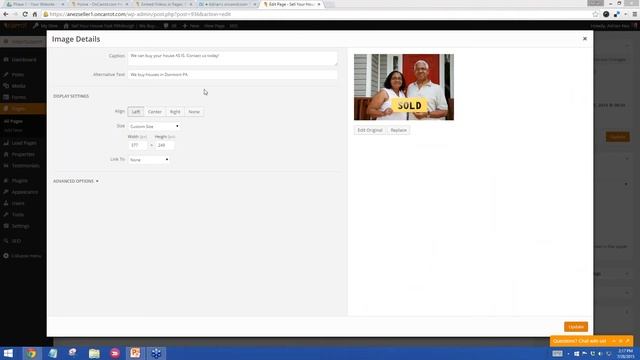The width and height of the screenshot is (640, 360).
Task: Click New in the WordPress admin bar
Action: click(191, 26)
